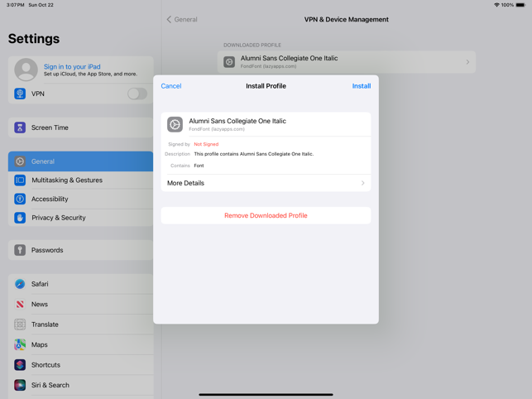Open Translate settings row
Screen dimensions: 532x399
point(80,324)
